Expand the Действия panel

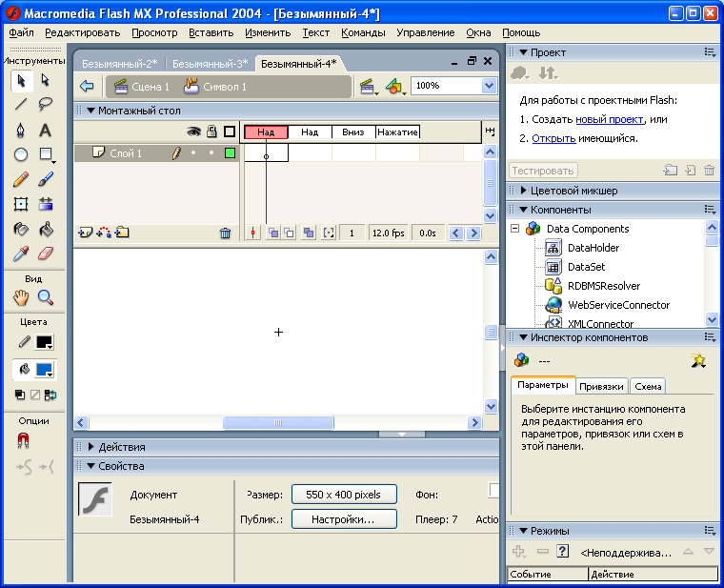[x=90, y=447]
